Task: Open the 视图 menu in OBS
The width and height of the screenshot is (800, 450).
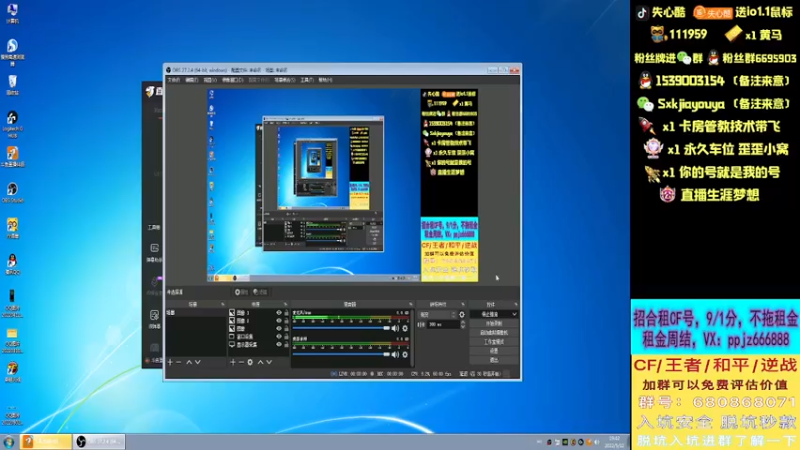Action: pyautogui.click(x=210, y=80)
